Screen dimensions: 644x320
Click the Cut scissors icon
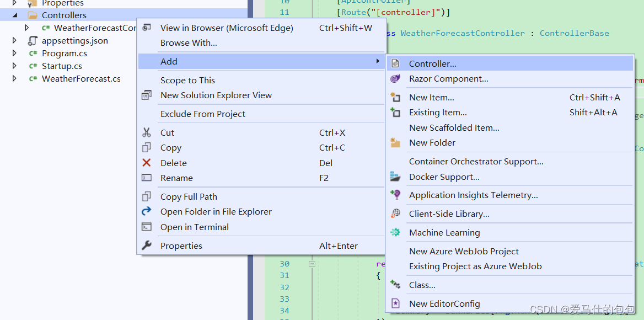[147, 132]
